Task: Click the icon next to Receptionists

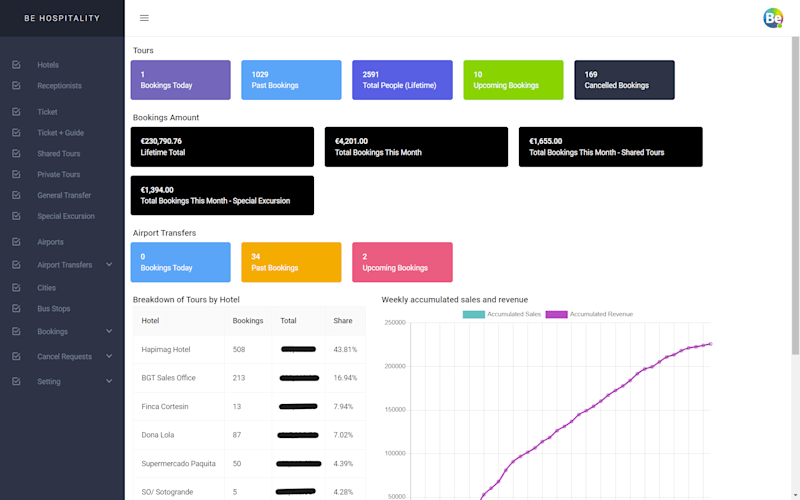Action: (16, 86)
